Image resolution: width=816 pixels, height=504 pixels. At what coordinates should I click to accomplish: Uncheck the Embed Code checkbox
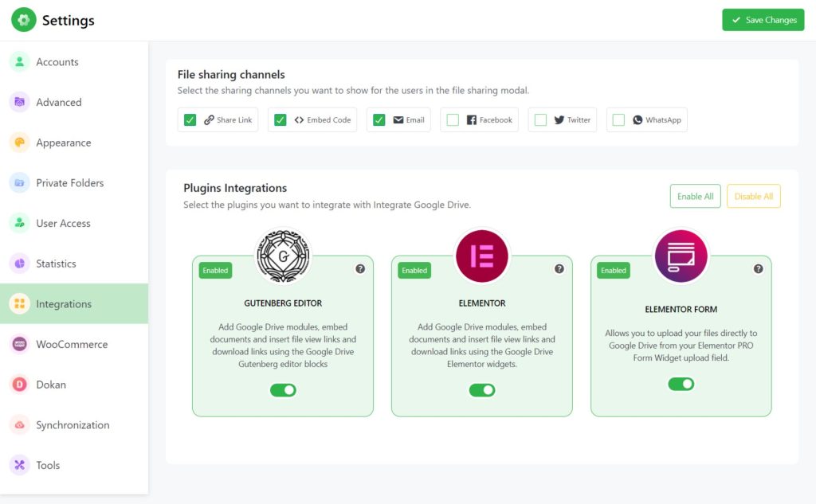pos(280,119)
